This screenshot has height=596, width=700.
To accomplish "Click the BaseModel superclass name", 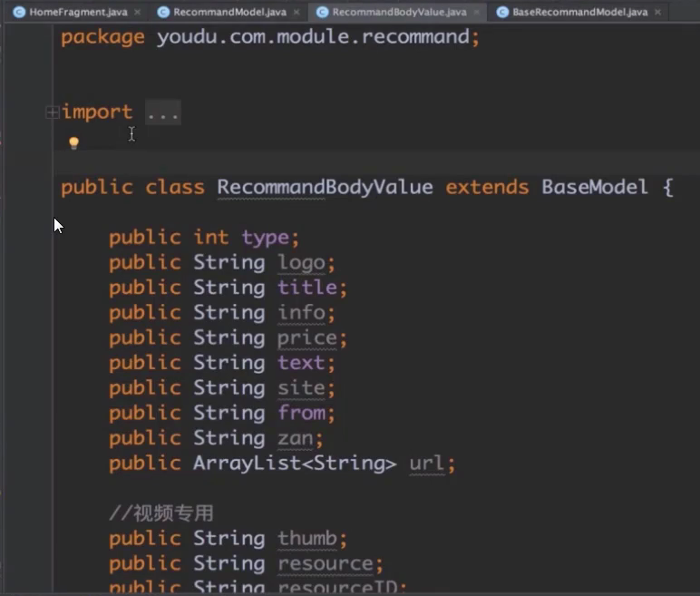I will pyautogui.click(x=595, y=188).
